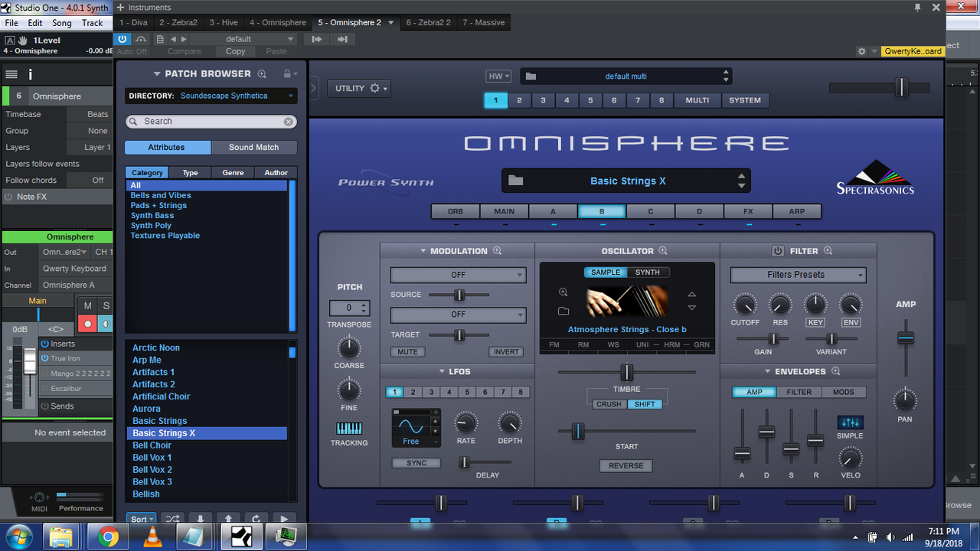The width and height of the screenshot is (980, 551).
Task: Toggle LFO Sync button
Action: pyautogui.click(x=416, y=463)
